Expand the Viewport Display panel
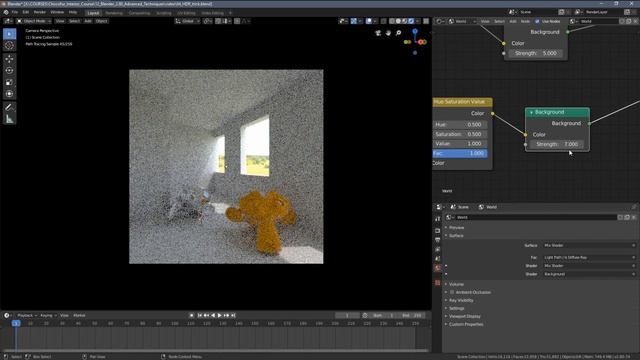The width and height of the screenshot is (640, 360). [464, 316]
